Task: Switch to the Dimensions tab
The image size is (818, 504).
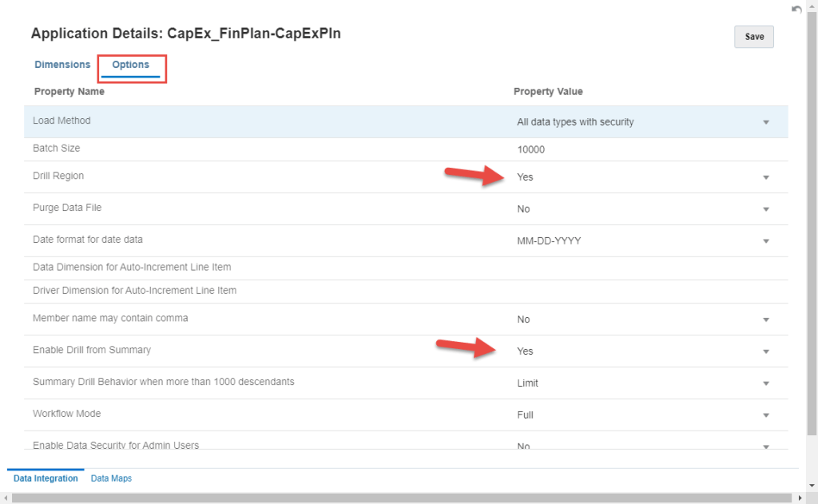Action: coord(62,65)
